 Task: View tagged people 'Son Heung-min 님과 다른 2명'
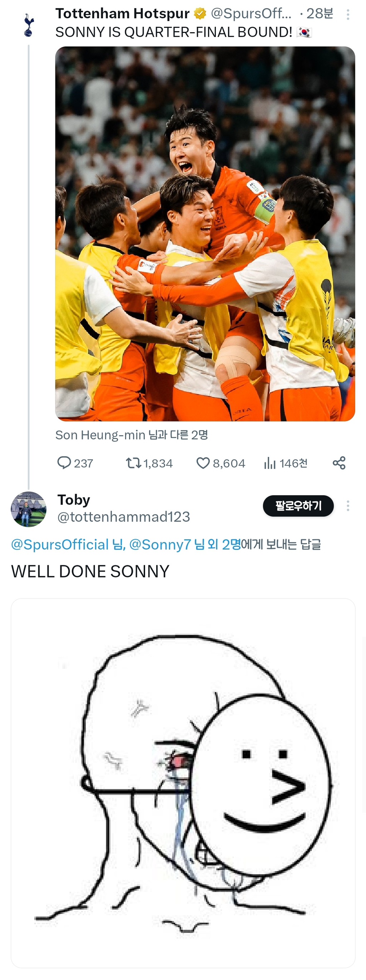[x=132, y=435]
